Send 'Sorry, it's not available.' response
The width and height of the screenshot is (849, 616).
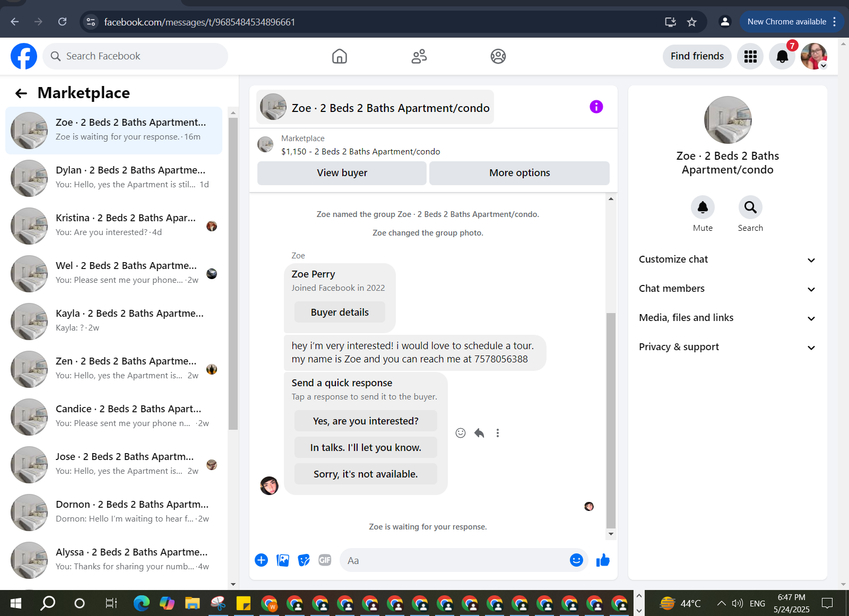(366, 474)
